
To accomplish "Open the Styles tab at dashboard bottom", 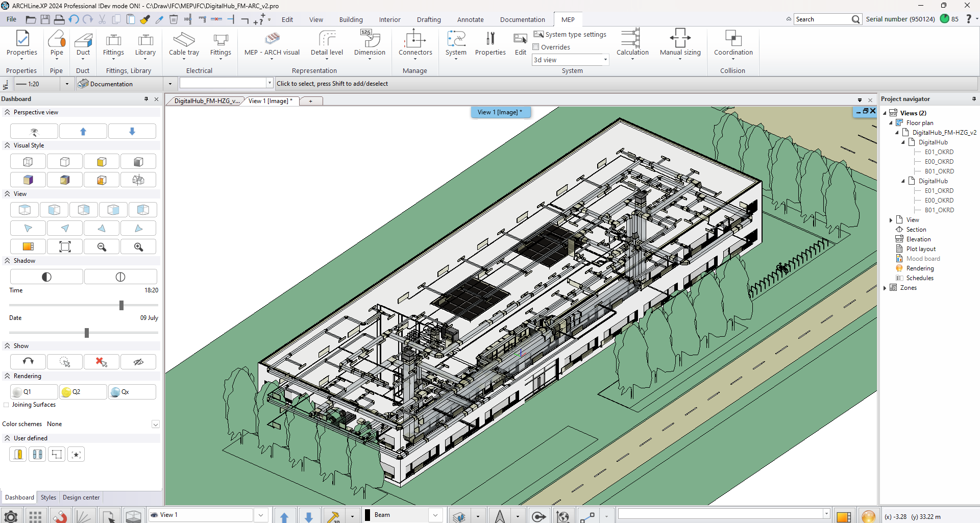I will pos(47,497).
